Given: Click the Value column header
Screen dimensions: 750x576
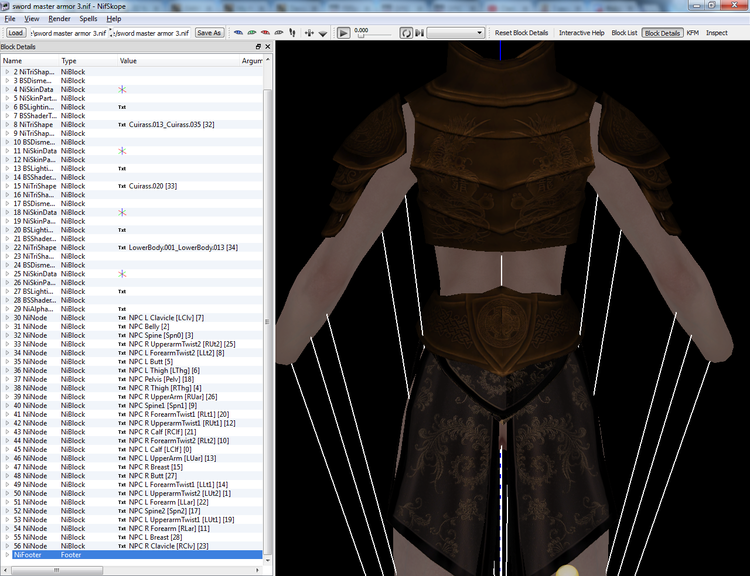Looking at the screenshot, I should 178,61.
